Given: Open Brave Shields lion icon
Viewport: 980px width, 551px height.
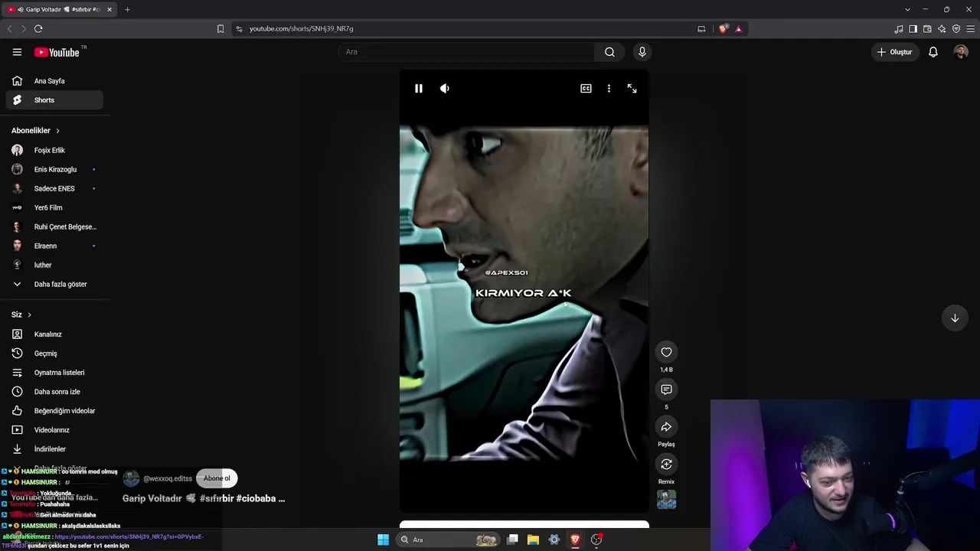Looking at the screenshot, I should tap(724, 29).
